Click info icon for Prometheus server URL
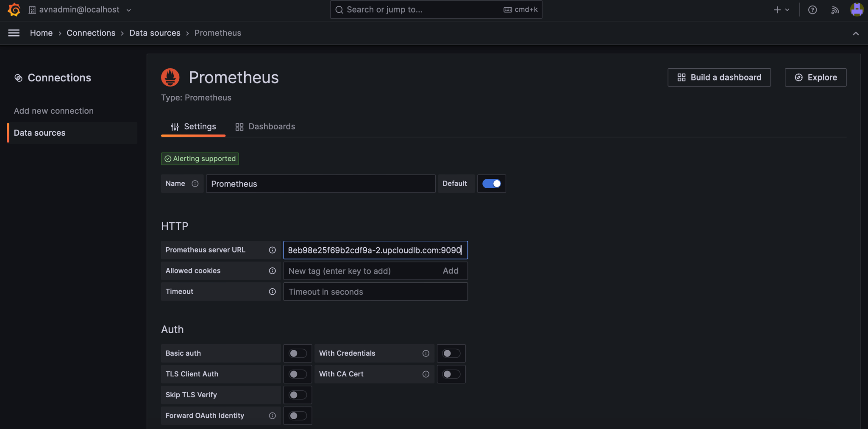The width and height of the screenshot is (868, 429). 273,250
